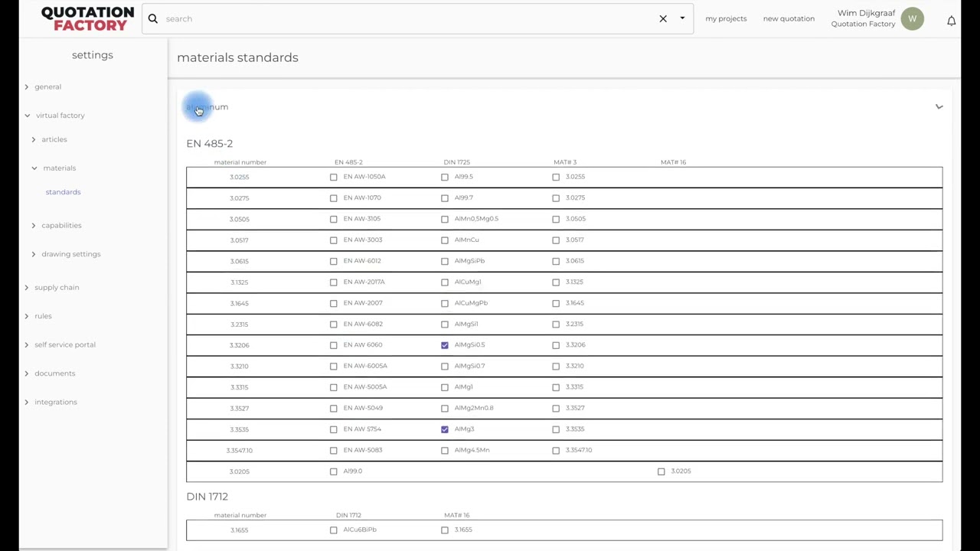Click material number 3.3206 cell
980x551 pixels.
(239, 345)
